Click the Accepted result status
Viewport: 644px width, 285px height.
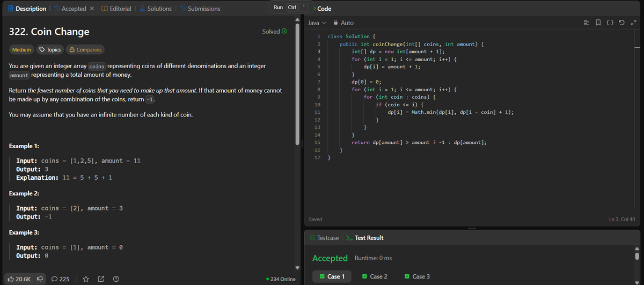pyautogui.click(x=330, y=258)
